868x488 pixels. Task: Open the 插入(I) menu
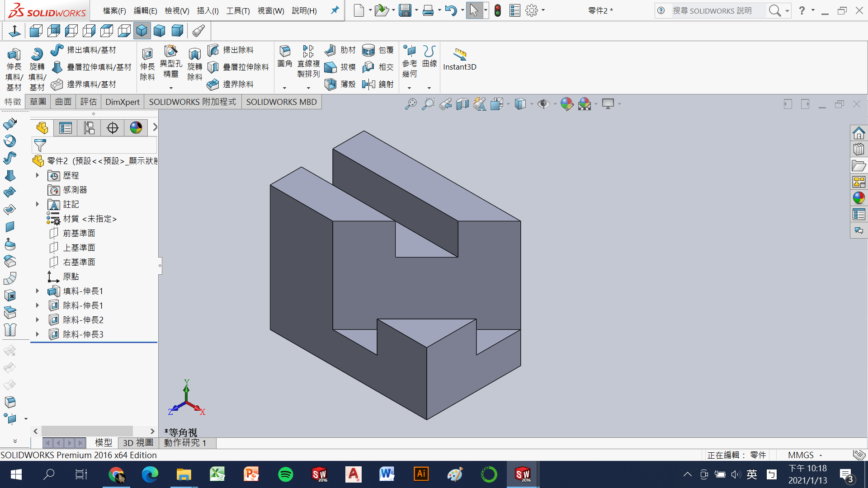click(208, 10)
